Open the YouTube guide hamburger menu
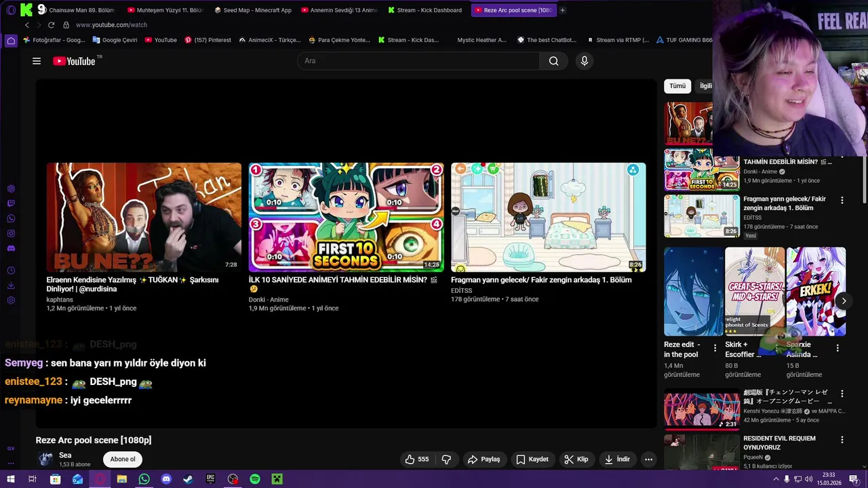The width and height of the screenshot is (868, 488). tap(37, 61)
